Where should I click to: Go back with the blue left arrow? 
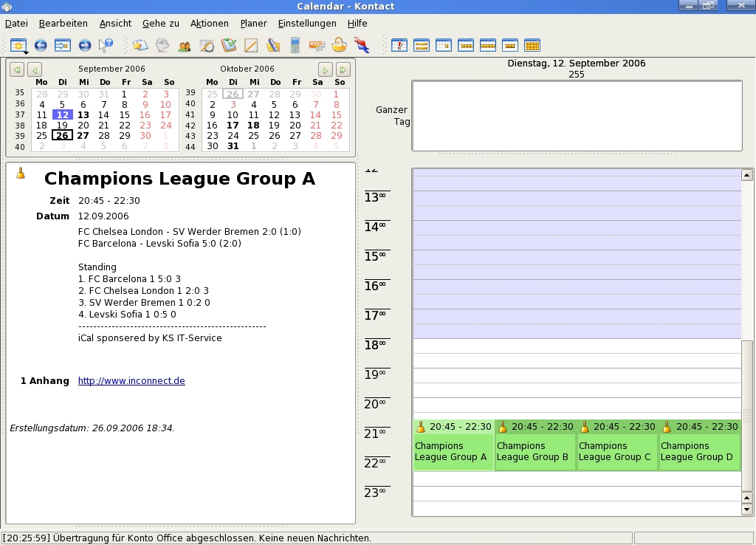(41, 45)
